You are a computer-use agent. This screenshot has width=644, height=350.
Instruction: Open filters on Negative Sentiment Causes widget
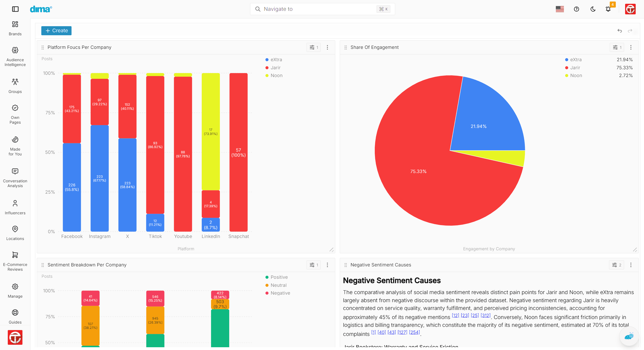pos(617,265)
